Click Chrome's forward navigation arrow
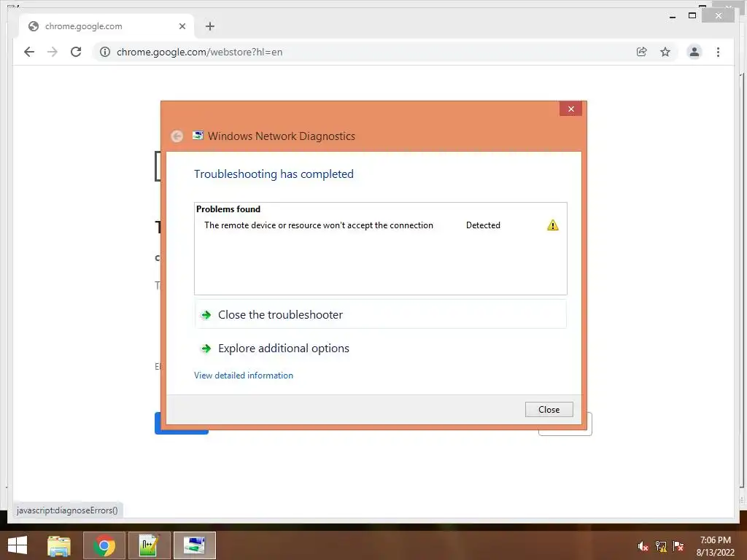The image size is (747, 560). (53, 52)
